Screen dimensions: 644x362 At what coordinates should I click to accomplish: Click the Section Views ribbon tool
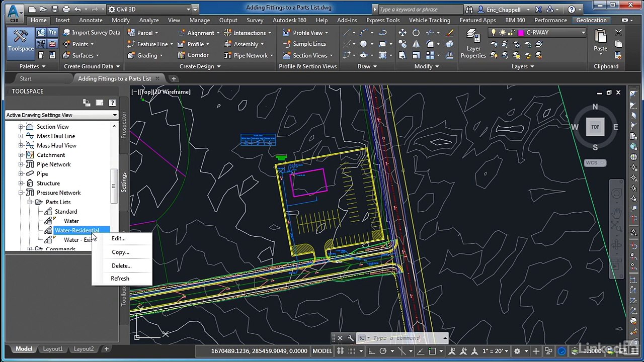(x=309, y=55)
